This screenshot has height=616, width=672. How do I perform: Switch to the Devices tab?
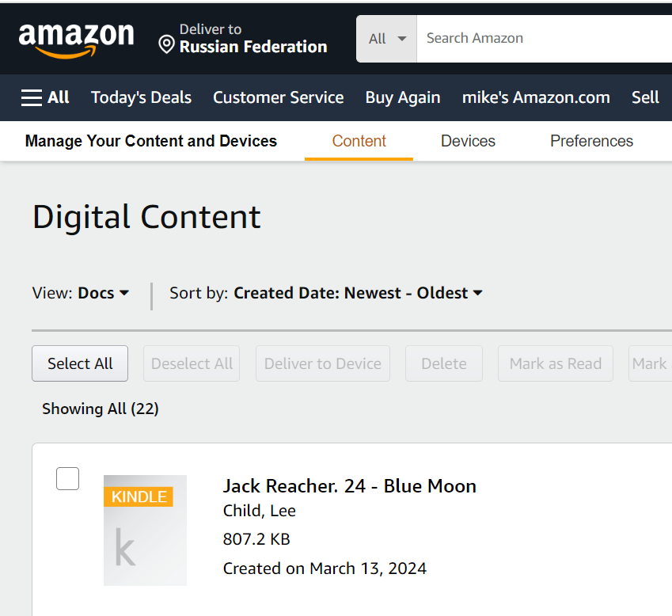tap(468, 141)
